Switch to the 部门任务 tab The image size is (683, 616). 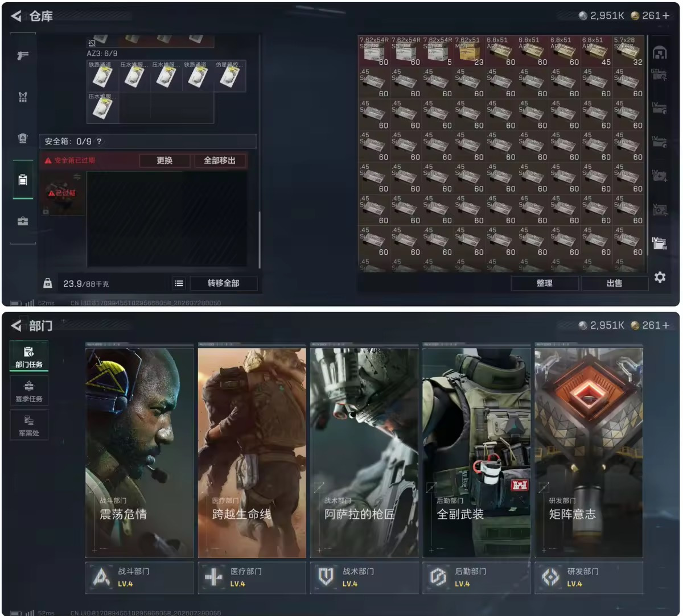(x=29, y=357)
